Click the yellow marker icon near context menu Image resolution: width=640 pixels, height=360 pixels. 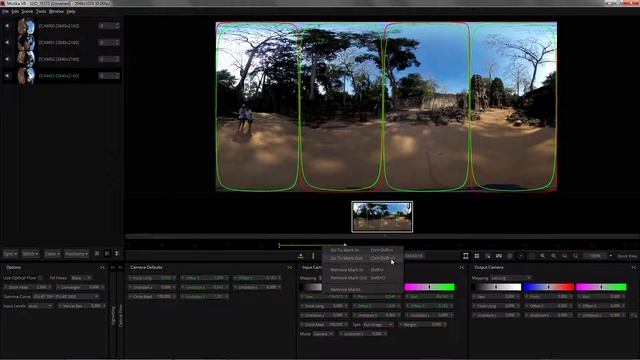313,256
